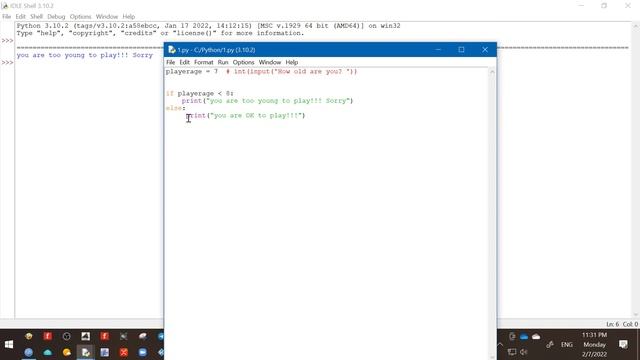Place cursor on 'playerage = 7' code line
The width and height of the screenshot is (640, 360).
tap(192, 71)
